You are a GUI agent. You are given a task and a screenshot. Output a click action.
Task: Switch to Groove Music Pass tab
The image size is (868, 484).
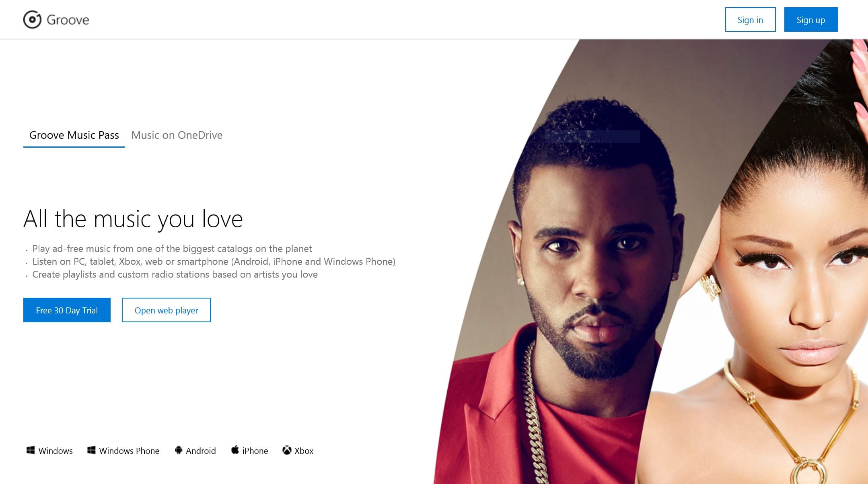(74, 135)
